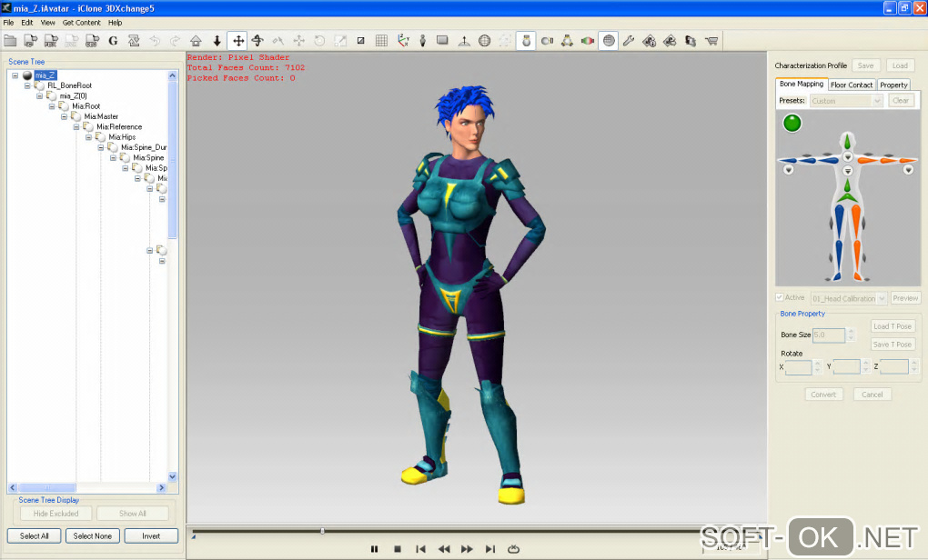
Task: Toggle the XYZ axis display icon
Action: click(403, 41)
